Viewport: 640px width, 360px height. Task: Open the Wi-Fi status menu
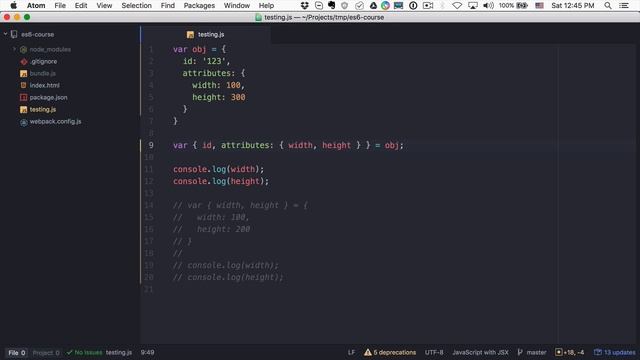(x=458, y=5)
